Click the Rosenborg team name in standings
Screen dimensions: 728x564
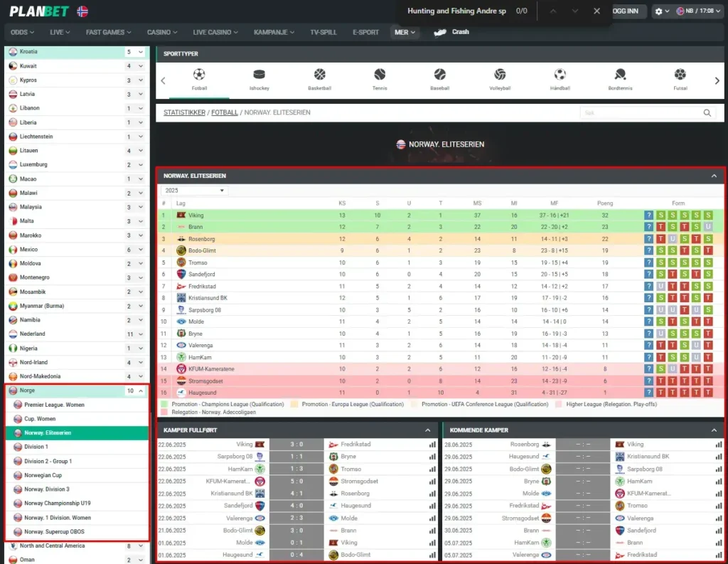pyautogui.click(x=201, y=239)
